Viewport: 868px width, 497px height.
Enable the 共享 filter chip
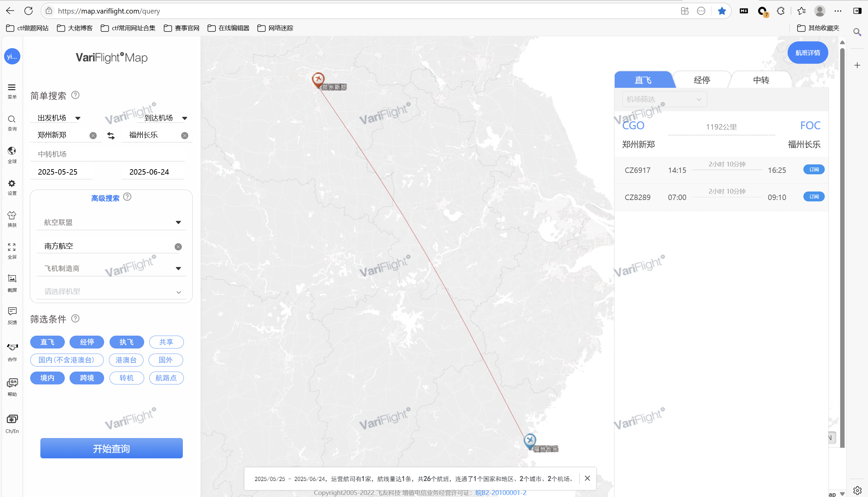pyautogui.click(x=166, y=342)
